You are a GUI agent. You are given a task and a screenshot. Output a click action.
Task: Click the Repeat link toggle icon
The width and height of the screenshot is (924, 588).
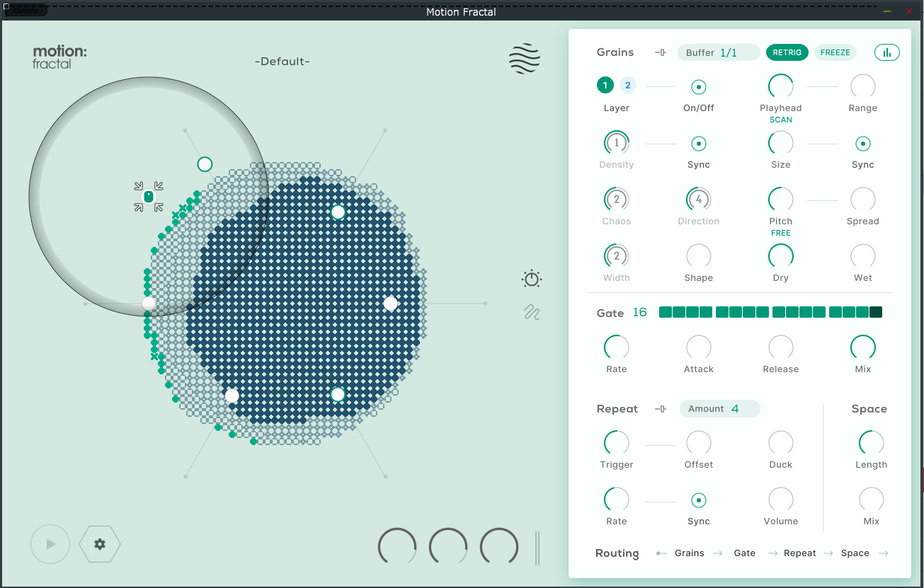click(661, 409)
